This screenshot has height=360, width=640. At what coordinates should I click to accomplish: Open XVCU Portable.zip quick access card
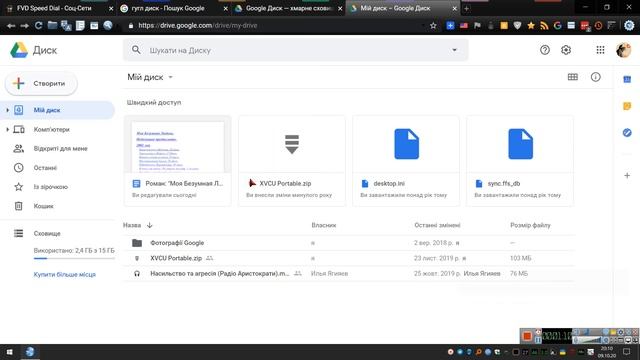(292, 161)
